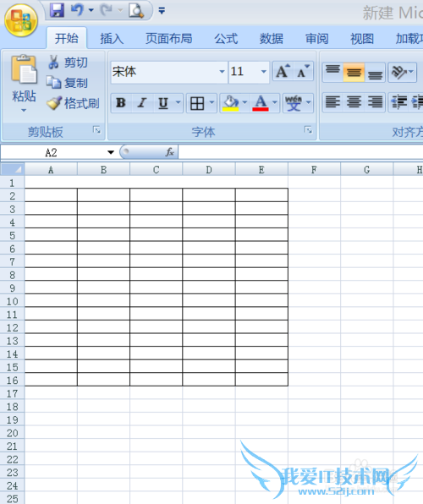
Task: Select row 17 header
Action: [12, 393]
